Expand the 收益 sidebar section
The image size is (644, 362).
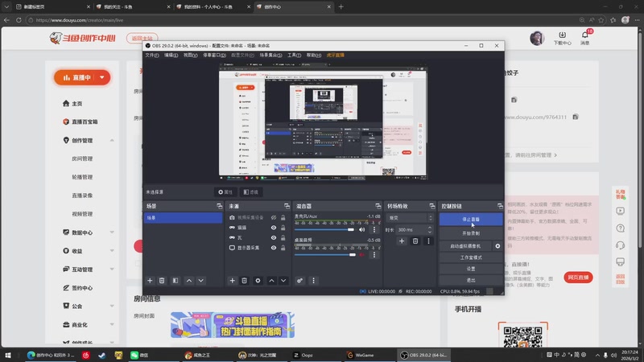tap(112, 251)
